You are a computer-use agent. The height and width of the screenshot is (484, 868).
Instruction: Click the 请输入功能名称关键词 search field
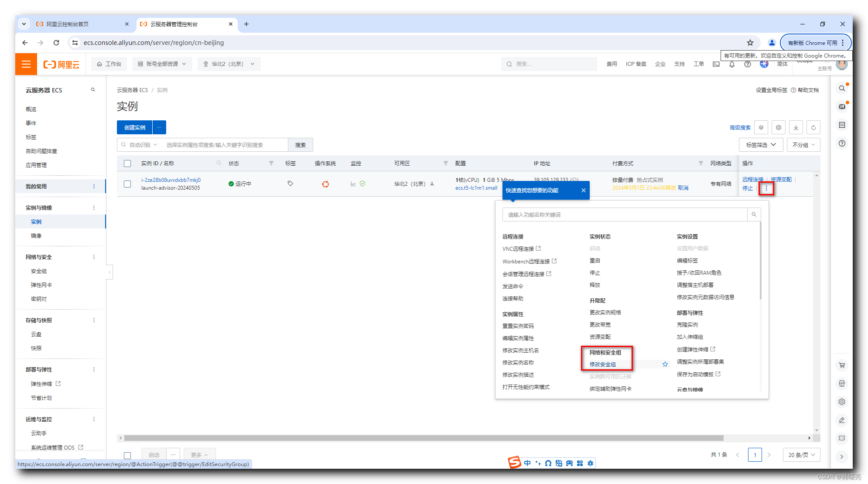[x=624, y=215]
